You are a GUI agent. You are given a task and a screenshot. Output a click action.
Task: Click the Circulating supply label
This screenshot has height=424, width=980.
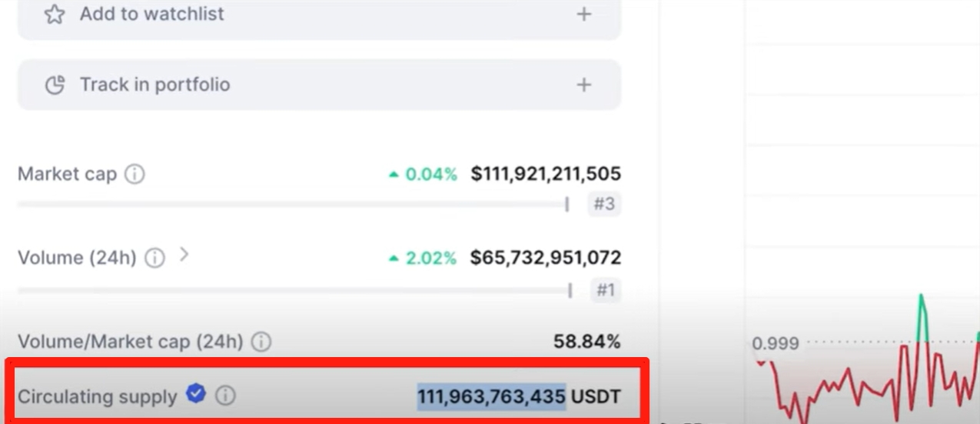98,397
